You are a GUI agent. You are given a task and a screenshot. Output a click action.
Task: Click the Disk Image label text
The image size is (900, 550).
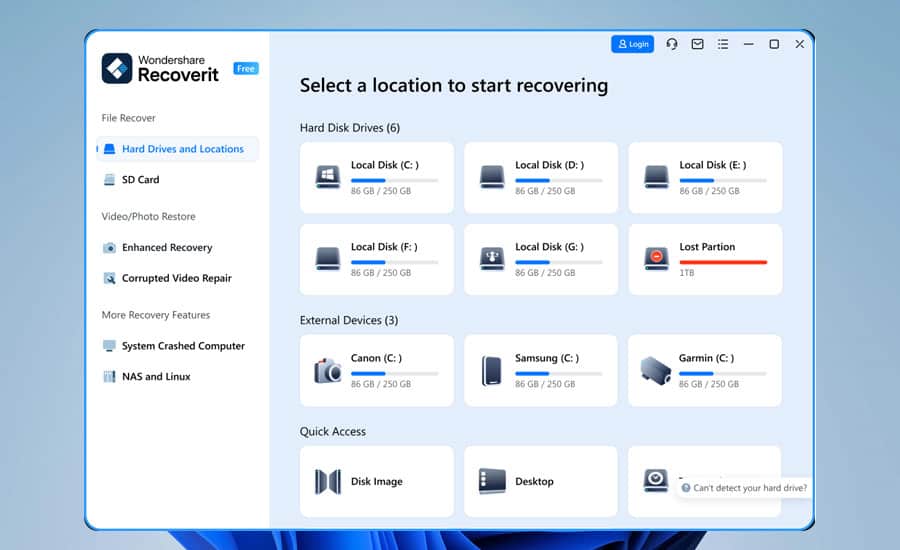tap(377, 482)
